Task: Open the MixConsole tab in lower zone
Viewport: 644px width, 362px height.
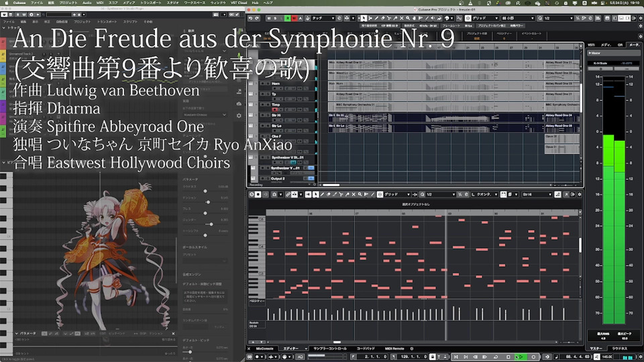Action: [264, 349]
